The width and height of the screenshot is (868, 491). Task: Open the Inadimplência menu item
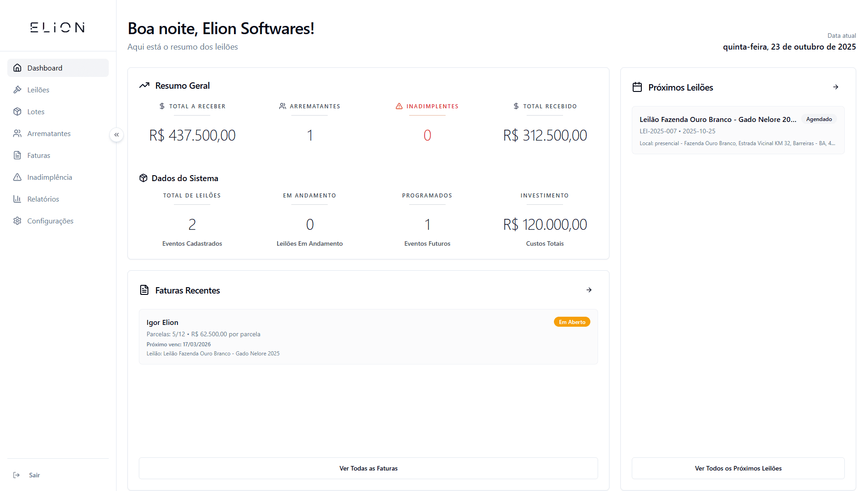(x=50, y=177)
